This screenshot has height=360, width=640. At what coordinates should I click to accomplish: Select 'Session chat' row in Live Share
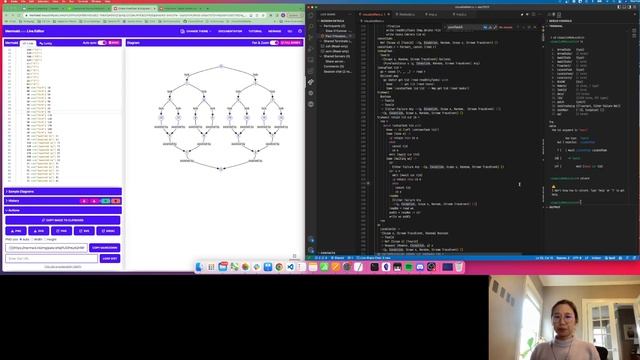[337, 71]
